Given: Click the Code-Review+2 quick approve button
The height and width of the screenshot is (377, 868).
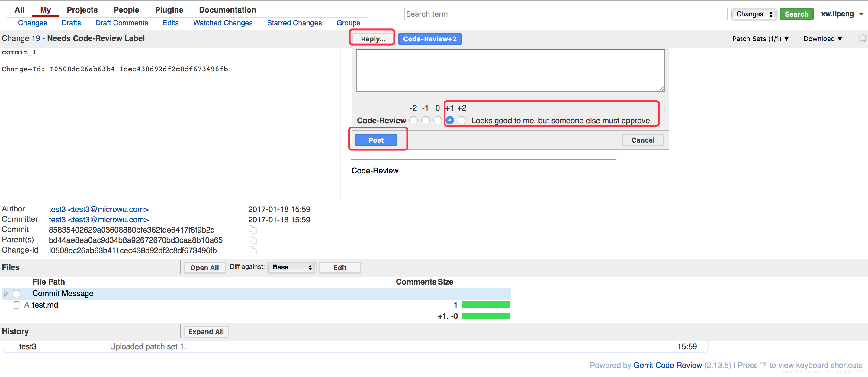Looking at the screenshot, I should [429, 39].
